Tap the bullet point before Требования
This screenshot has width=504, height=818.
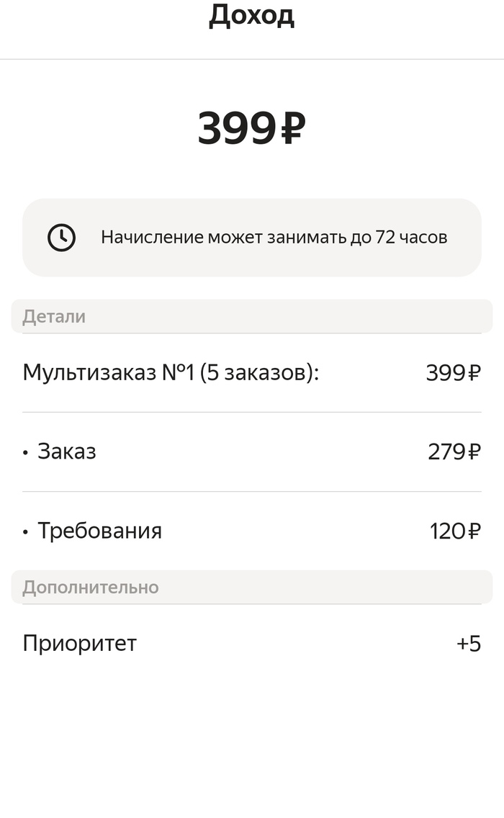tap(26, 532)
